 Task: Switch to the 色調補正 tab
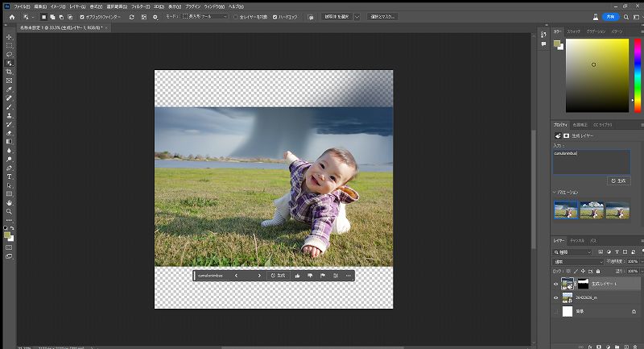click(x=580, y=125)
